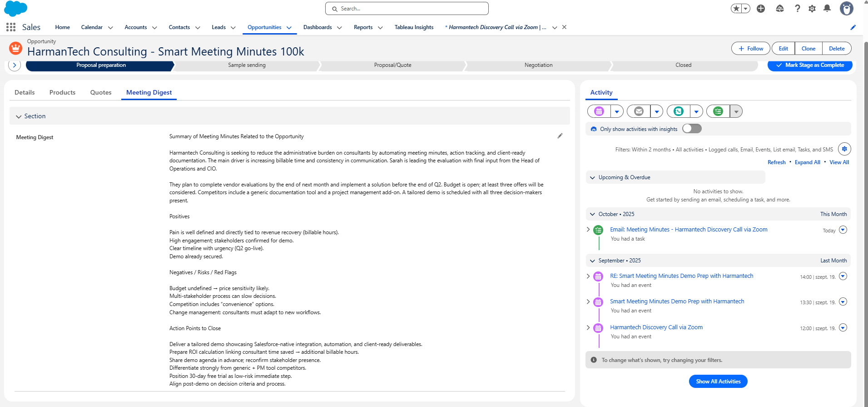Close the Harmantech Discovery Call workspace tab

pos(564,27)
